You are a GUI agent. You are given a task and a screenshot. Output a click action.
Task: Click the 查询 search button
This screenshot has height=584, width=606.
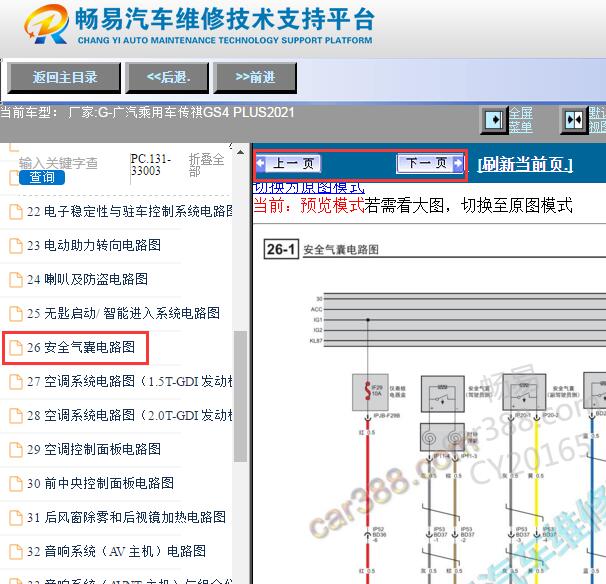42,177
